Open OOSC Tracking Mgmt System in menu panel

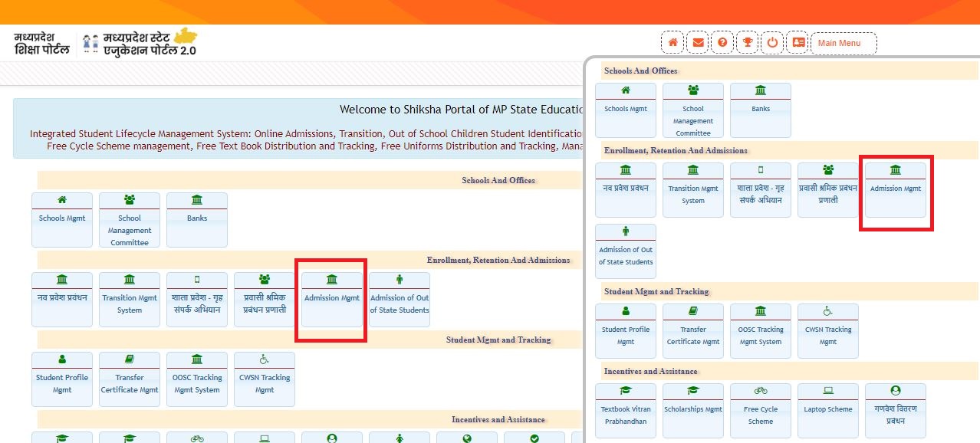tap(760, 330)
